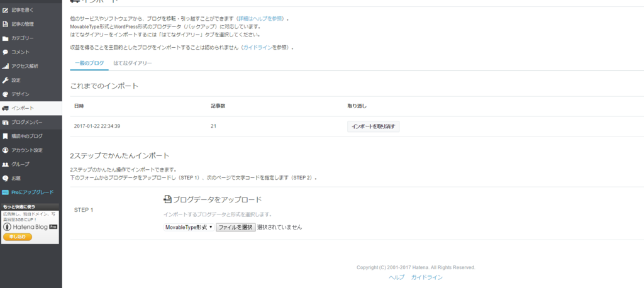Click the Hatena Blog Pro logo
The width and height of the screenshot is (644, 288).
click(x=30, y=227)
